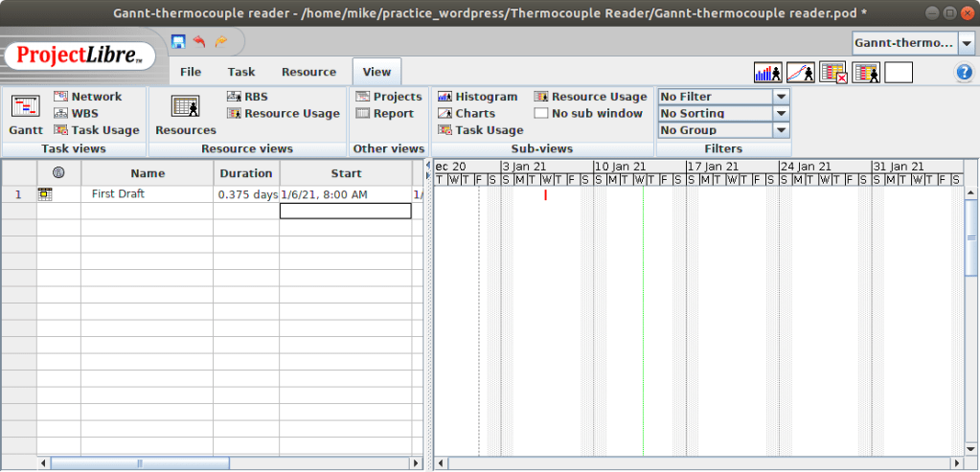Open the No Group dropdown
Screen dimensions: 980x472
pos(781,130)
